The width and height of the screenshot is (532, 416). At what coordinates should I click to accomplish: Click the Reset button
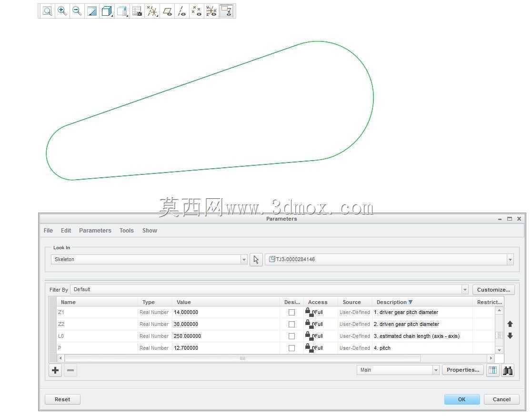click(x=62, y=399)
